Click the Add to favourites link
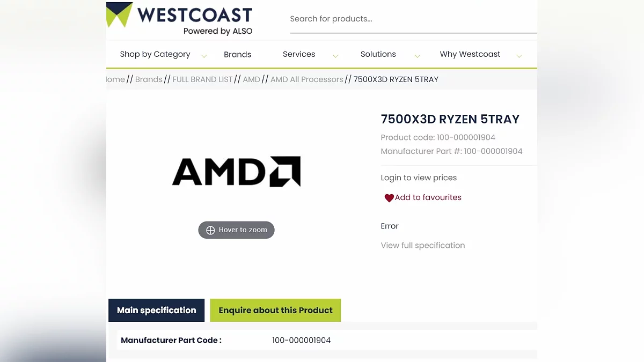The image size is (644, 362). (x=428, y=197)
